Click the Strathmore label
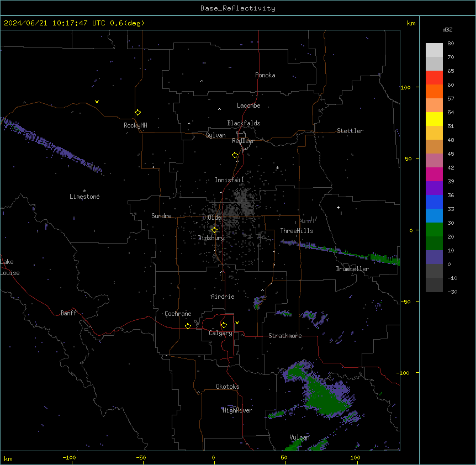This screenshot has height=465, width=476. click(285, 336)
